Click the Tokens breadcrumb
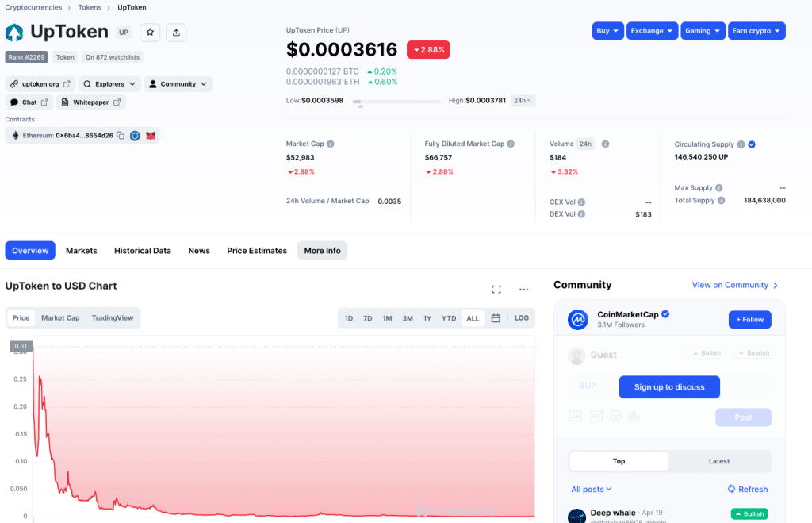The image size is (812, 523). pos(90,7)
